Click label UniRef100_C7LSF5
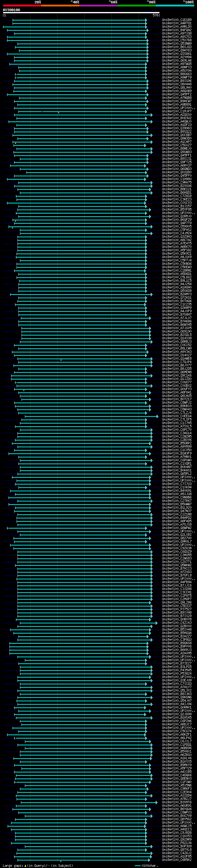This screenshot has width=197, height=868. click(177, 419)
